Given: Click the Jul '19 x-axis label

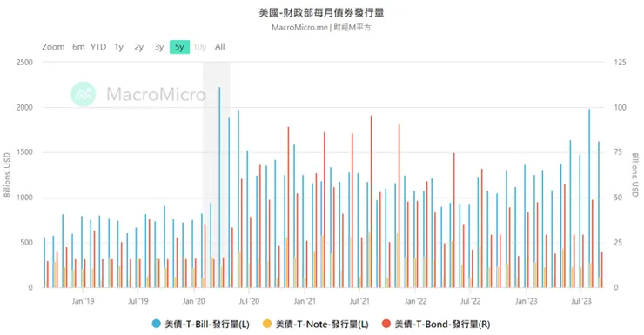Looking at the screenshot, I should click(x=138, y=301).
